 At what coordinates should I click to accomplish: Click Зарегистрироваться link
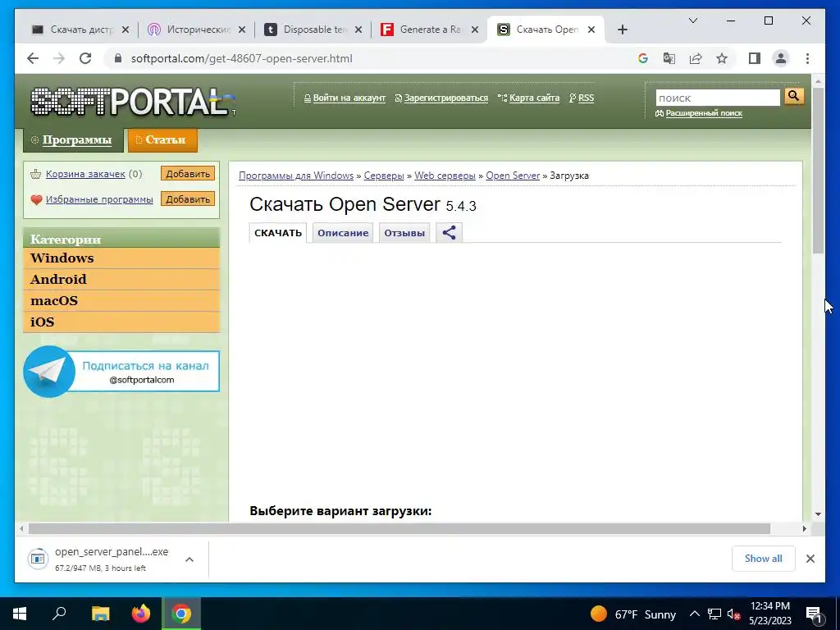(445, 98)
